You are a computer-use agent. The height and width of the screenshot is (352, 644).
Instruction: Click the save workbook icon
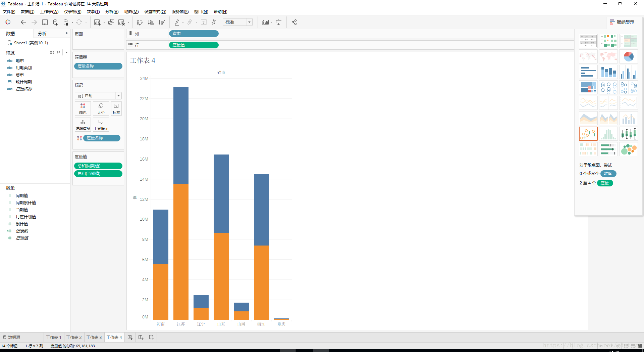(x=45, y=22)
